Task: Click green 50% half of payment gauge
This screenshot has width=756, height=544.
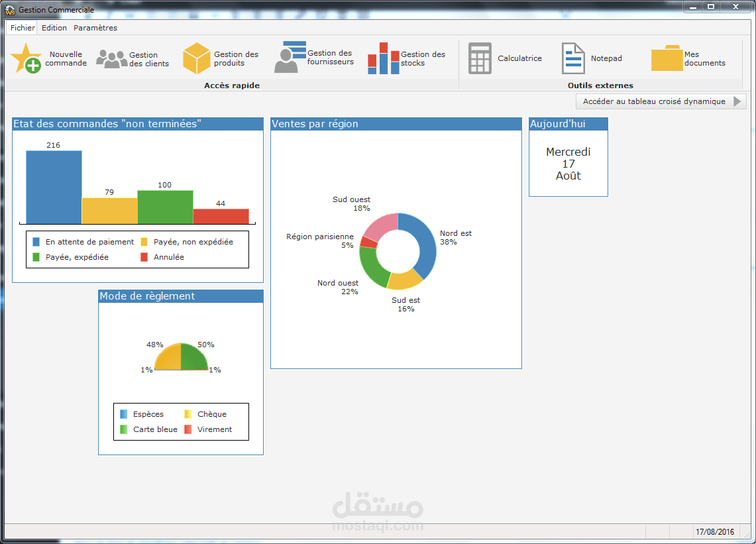Action: [193, 359]
